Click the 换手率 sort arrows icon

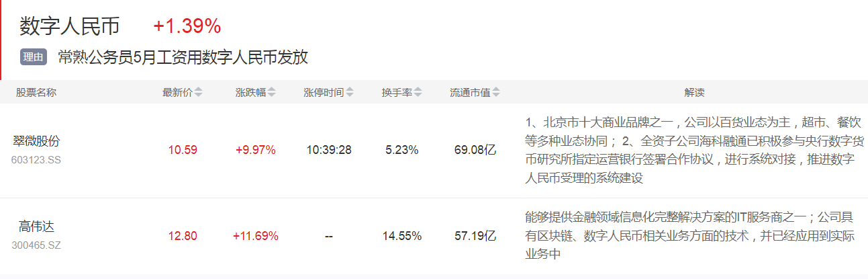pyautogui.click(x=418, y=93)
